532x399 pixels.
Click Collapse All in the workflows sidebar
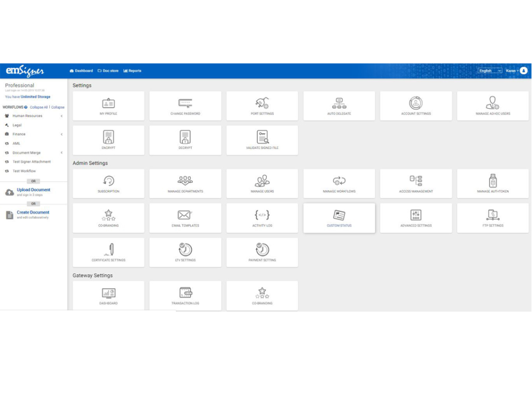pyautogui.click(x=38, y=107)
